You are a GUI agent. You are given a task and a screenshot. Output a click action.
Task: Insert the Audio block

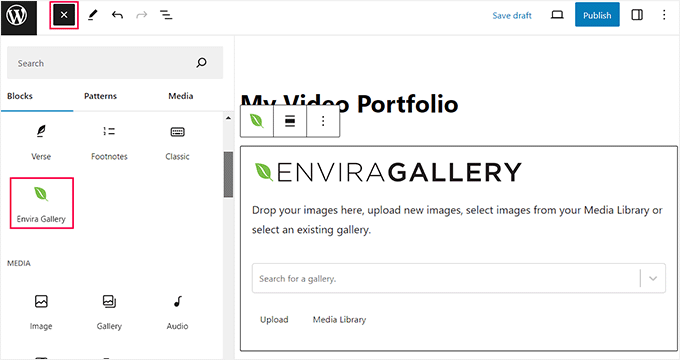[x=177, y=312]
